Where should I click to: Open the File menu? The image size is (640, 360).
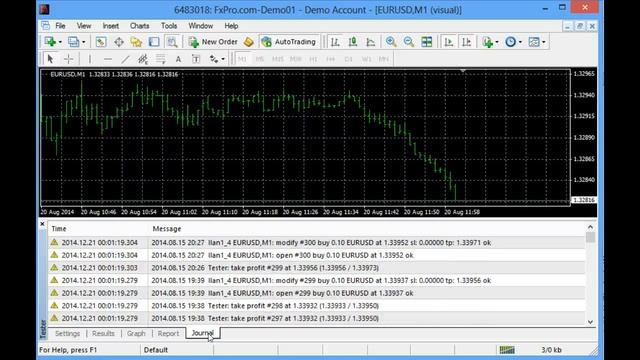tap(60, 26)
